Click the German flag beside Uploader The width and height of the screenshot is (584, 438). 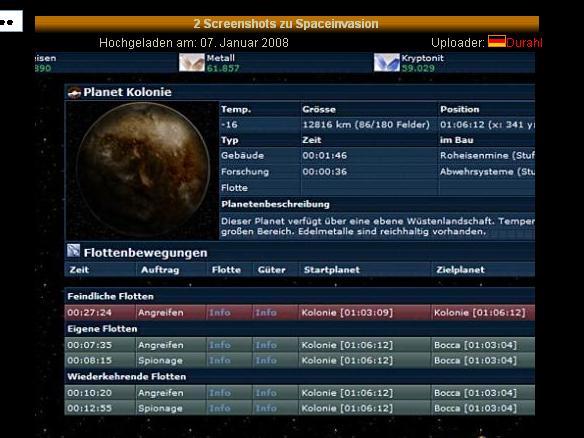tap(496, 41)
